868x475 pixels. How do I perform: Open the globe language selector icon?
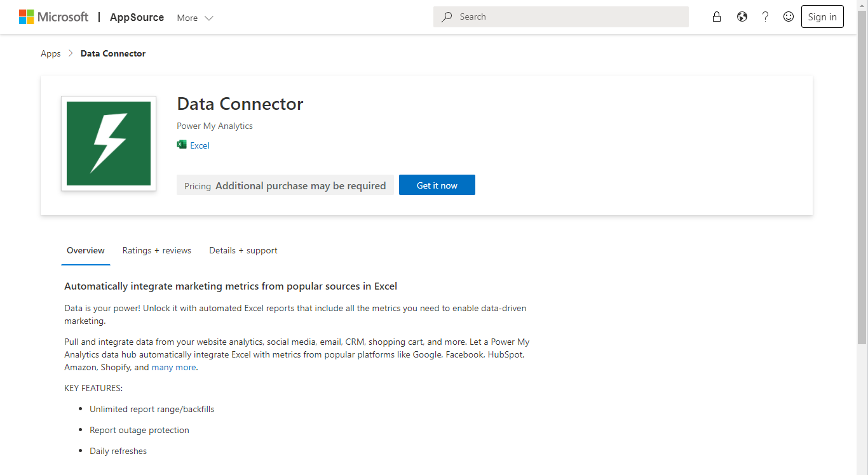(x=742, y=17)
